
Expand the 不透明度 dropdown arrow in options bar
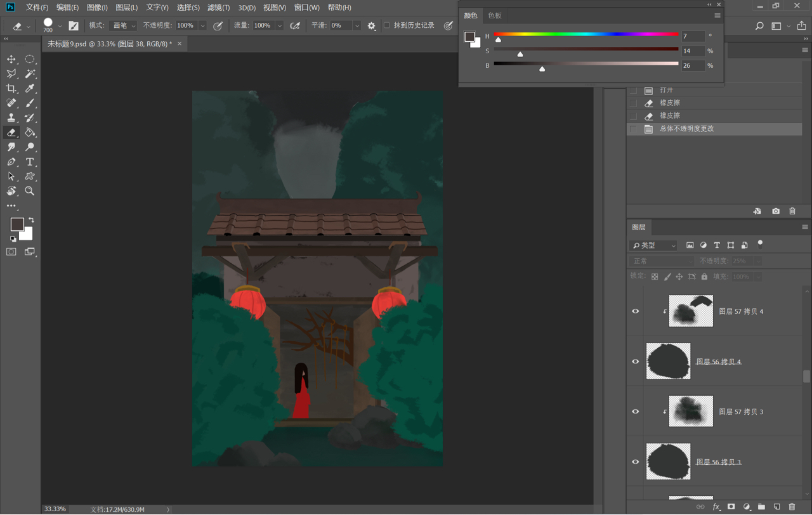click(202, 26)
